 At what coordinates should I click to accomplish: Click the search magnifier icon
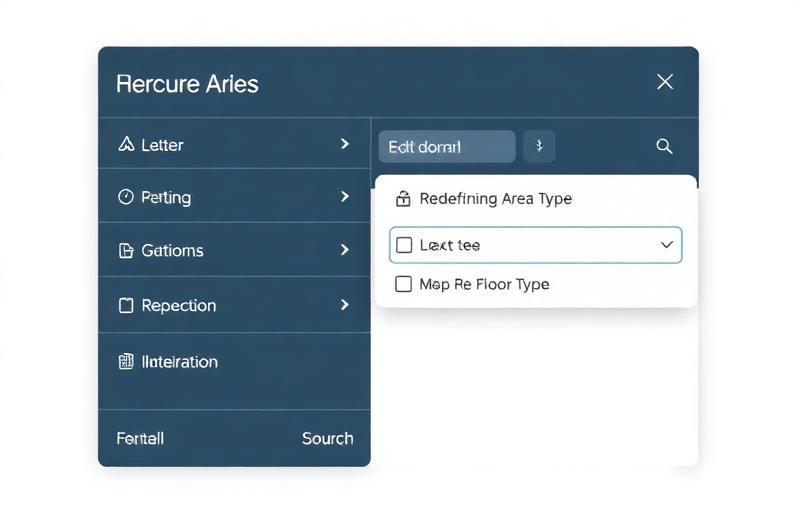(x=664, y=146)
